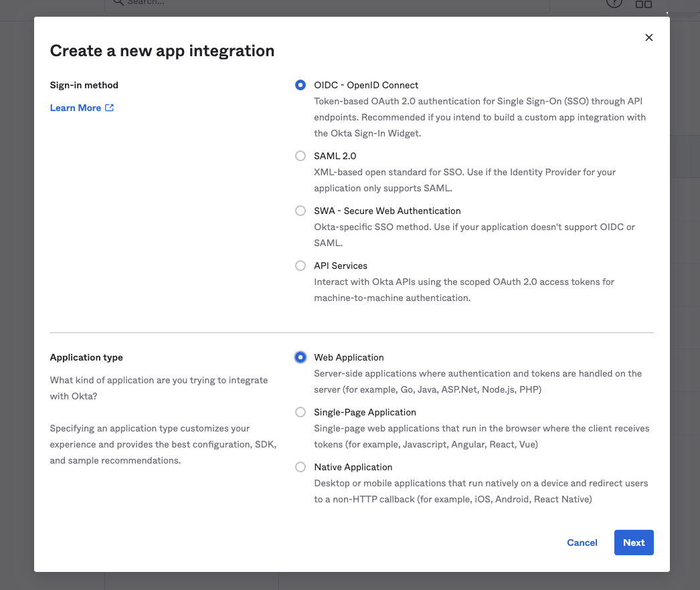This screenshot has width=700, height=590.
Task: Click the 'Single-Page Application' label text
Action: tap(365, 412)
